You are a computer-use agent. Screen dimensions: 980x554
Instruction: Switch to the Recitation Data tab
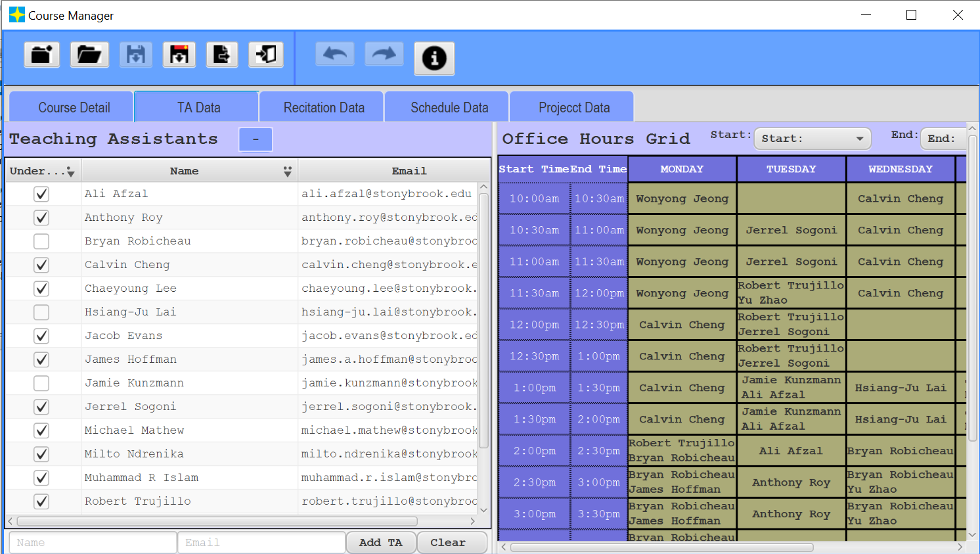pyautogui.click(x=323, y=108)
